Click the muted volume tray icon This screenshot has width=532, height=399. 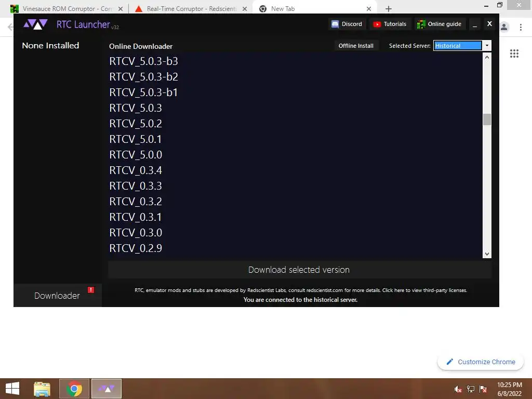(458, 389)
